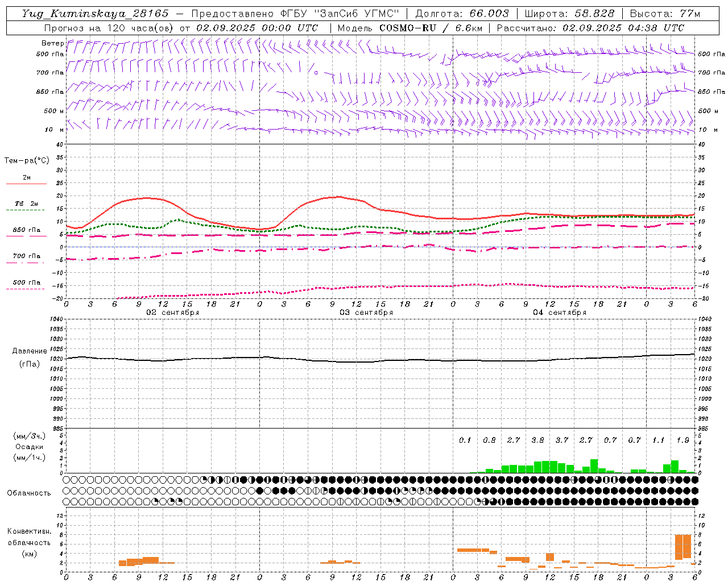Click the 700 гПа temperature legend entry
The width and height of the screenshot is (728, 582).
coord(26,256)
